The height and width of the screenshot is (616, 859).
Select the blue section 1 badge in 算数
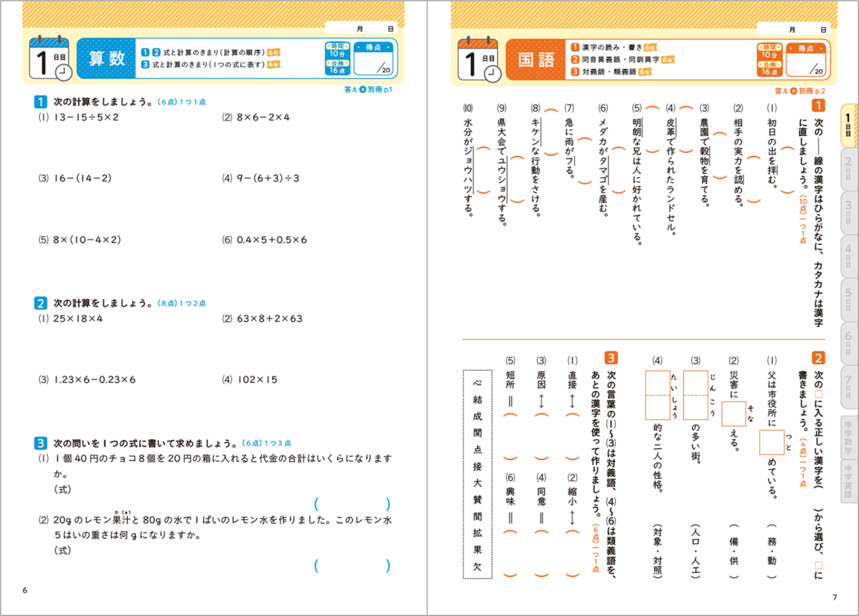40,102
